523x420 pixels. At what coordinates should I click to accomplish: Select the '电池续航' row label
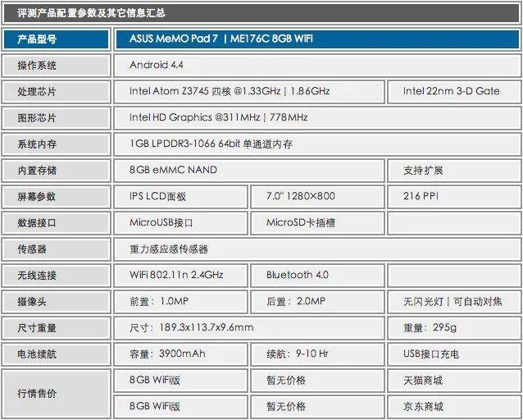[56, 354]
